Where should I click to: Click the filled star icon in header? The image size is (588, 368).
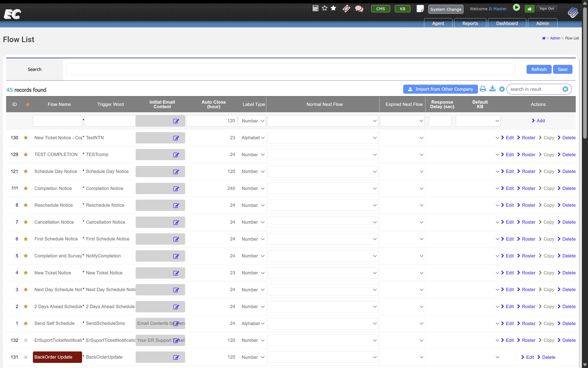333,8
